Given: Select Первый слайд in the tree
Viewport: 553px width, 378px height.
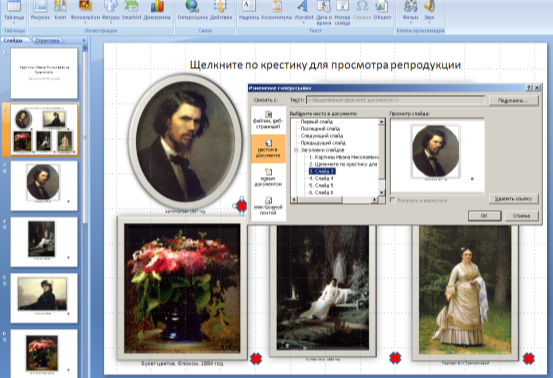Looking at the screenshot, I should point(316,121).
